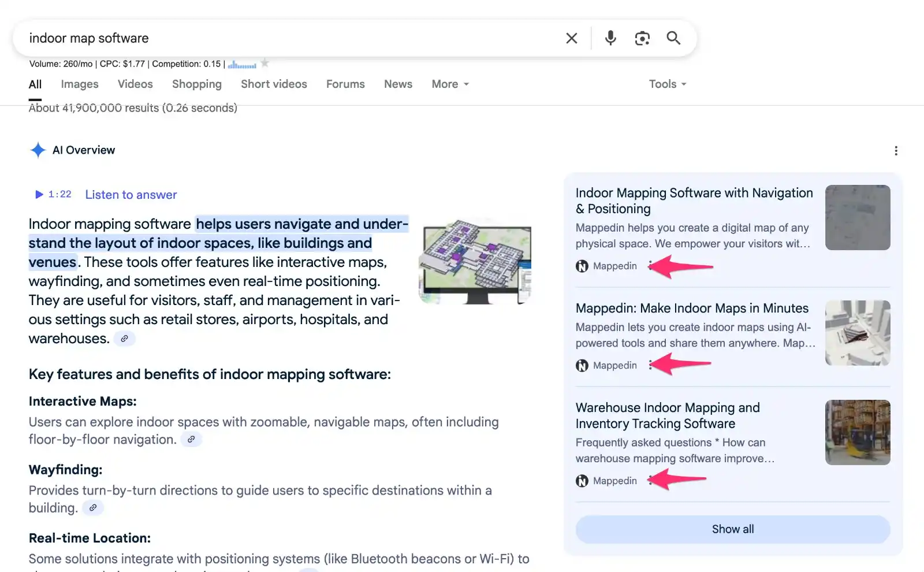Expand the More search filters dropdown
The width and height of the screenshot is (924, 572).
(450, 84)
